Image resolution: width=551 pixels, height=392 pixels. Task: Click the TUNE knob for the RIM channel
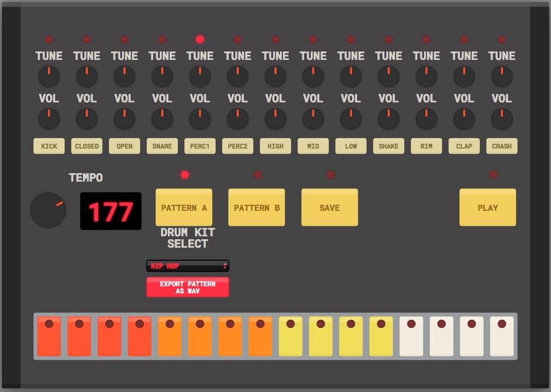tap(426, 76)
